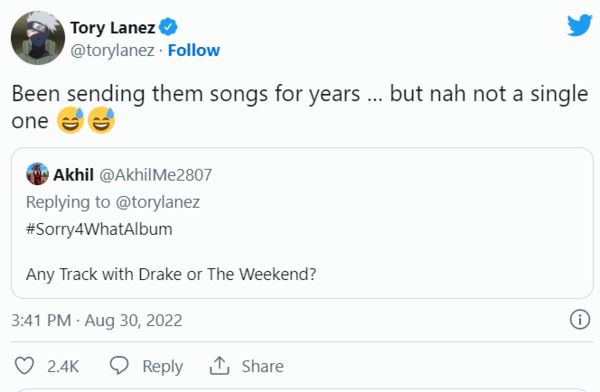Open the @torylanez handle under name
The width and height of the screenshot is (600, 392).
(x=112, y=51)
